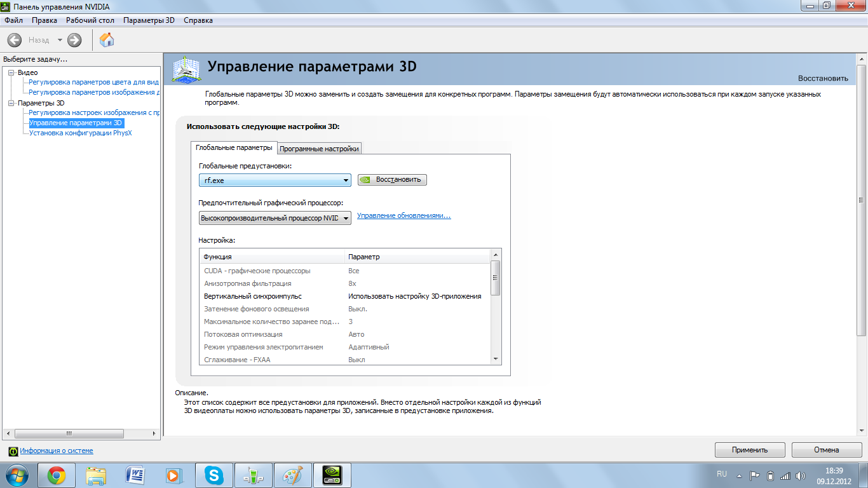Open the preferred graphics processor dropdown
Viewport: 868px width, 488px height.
coord(275,218)
